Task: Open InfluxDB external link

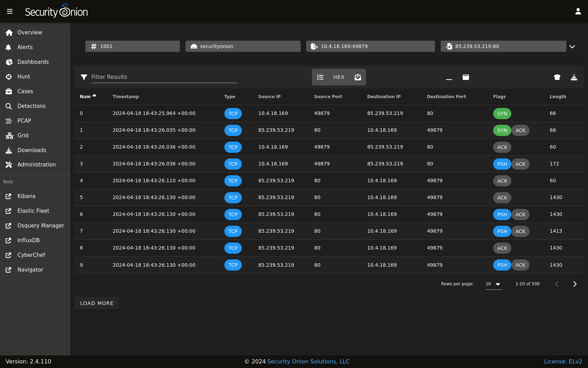Action: [35, 240]
